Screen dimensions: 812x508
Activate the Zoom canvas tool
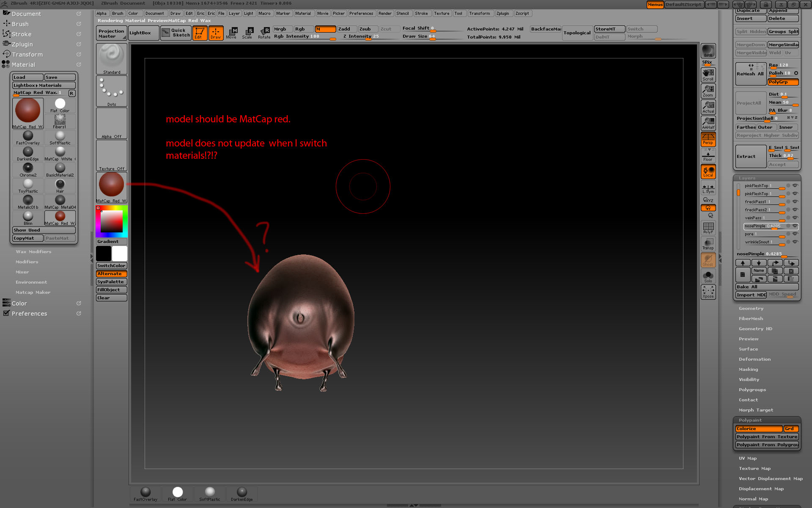[708, 91]
